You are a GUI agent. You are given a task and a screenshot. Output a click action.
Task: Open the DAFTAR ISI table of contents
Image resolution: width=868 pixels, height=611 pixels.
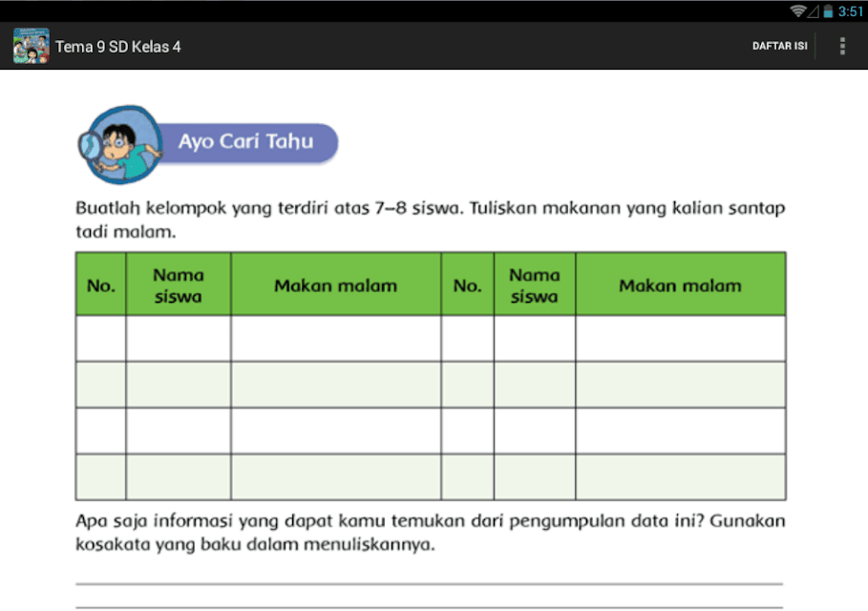(779, 46)
